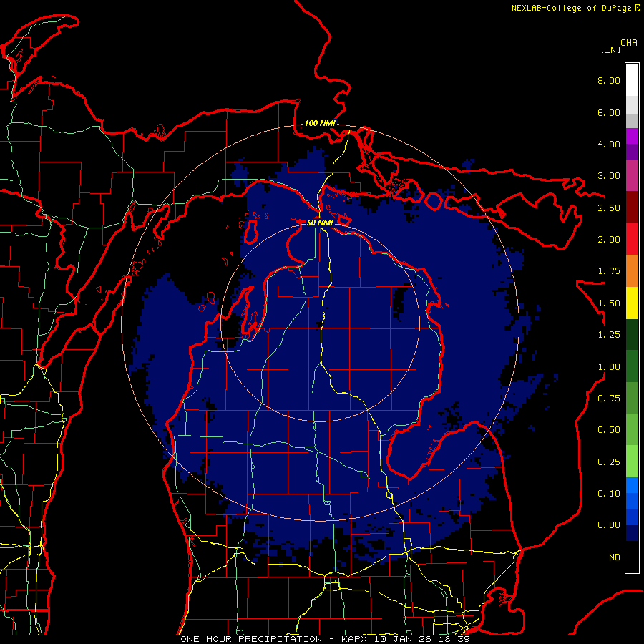This screenshot has width=644, height=644.
Task: Pick the white 8.00 legend swatch
Action: [x=632, y=80]
